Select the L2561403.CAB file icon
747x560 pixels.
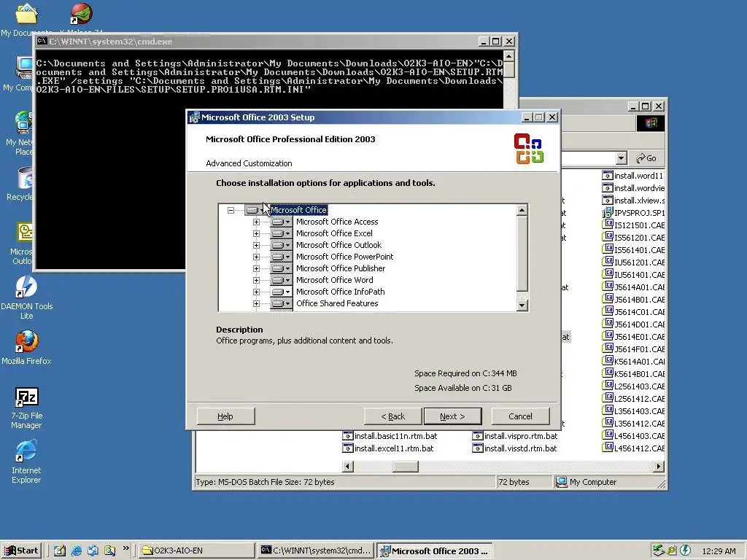[608, 386]
